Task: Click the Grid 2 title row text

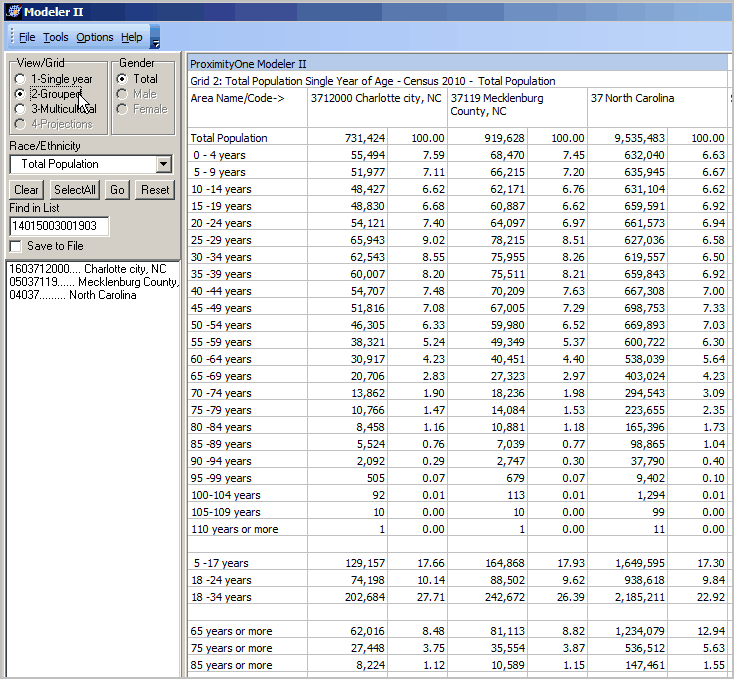Action: point(373,81)
